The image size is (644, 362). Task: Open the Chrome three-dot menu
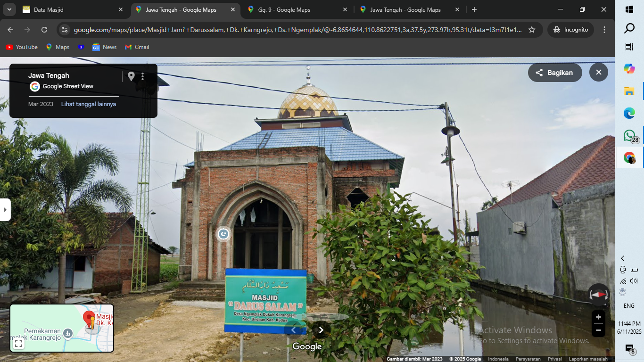[x=604, y=30]
